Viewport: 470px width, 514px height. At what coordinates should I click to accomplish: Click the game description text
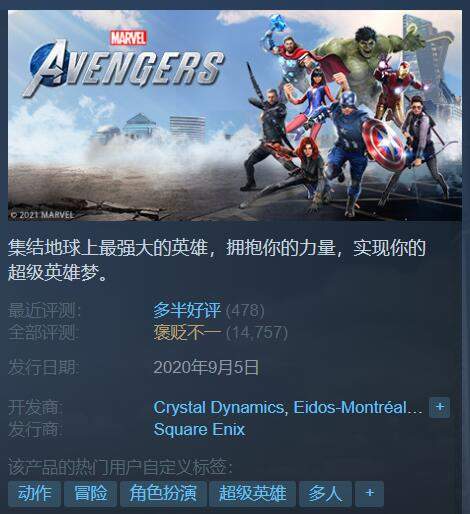(x=217, y=260)
